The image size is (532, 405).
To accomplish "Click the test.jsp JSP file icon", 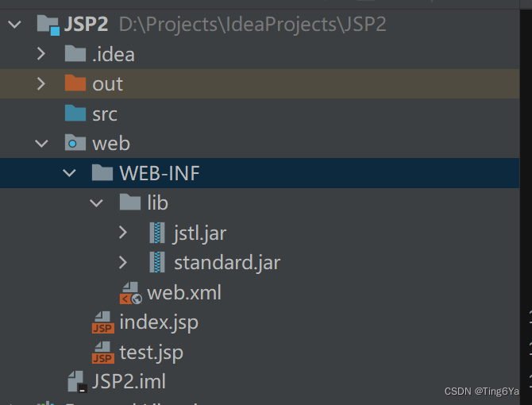I will tap(103, 353).
